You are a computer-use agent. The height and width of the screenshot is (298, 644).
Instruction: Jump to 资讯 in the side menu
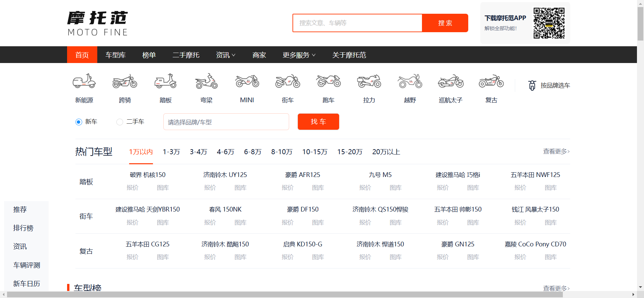point(20,247)
